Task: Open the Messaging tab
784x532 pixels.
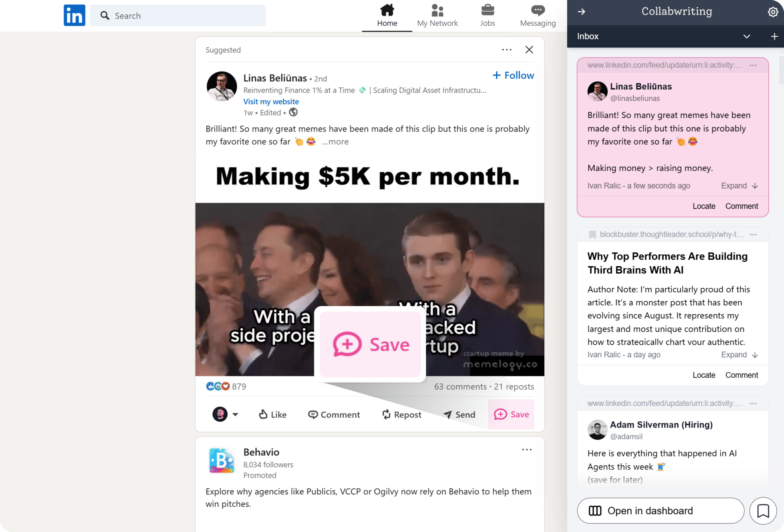Action: [538, 16]
